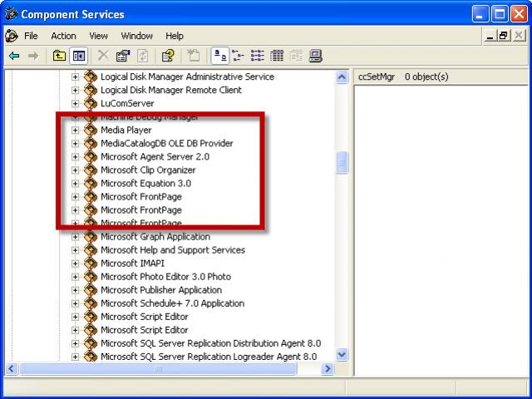The width and height of the screenshot is (532, 399).
Task: Click the Install New Application toolbar icon
Action: click(194, 56)
